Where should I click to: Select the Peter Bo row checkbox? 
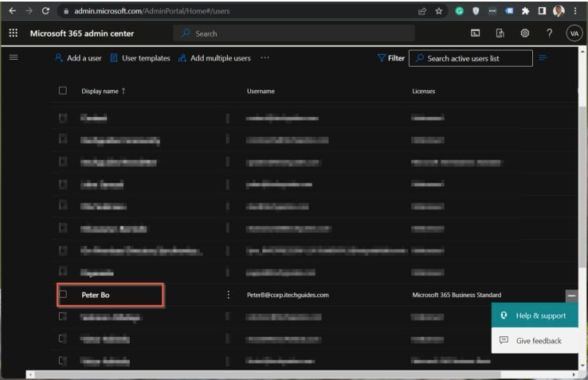[x=63, y=294]
